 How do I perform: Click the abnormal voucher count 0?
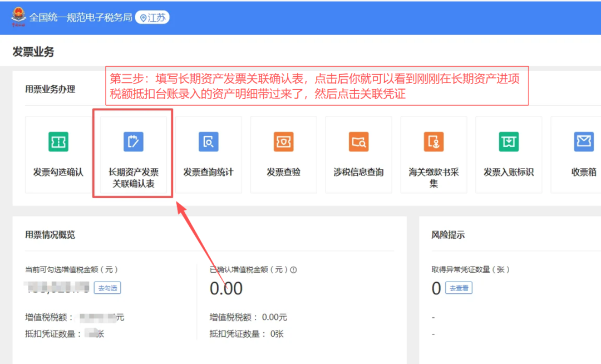click(x=436, y=288)
